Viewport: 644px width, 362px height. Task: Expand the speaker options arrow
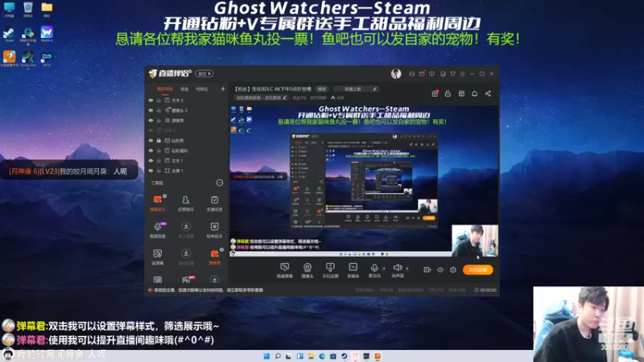tap(407, 269)
